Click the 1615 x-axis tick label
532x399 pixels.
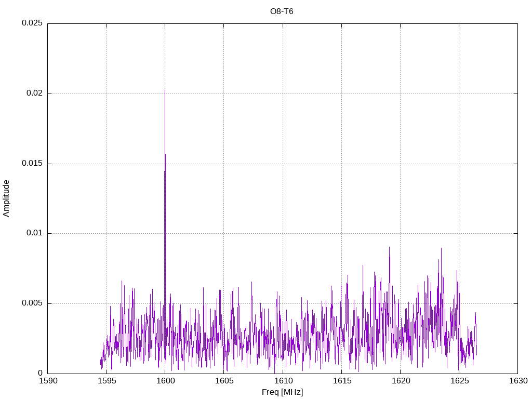pos(342,381)
